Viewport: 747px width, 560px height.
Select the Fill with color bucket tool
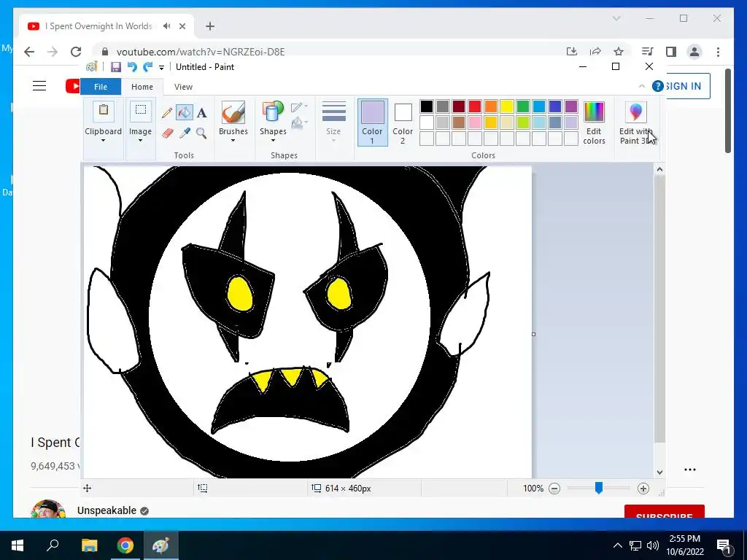click(185, 113)
